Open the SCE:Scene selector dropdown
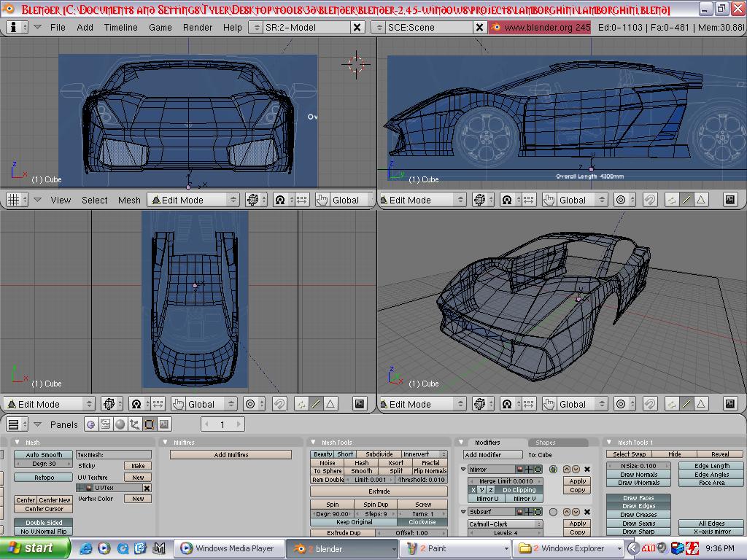The width and height of the screenshot is (747, 560). [379, 28]
